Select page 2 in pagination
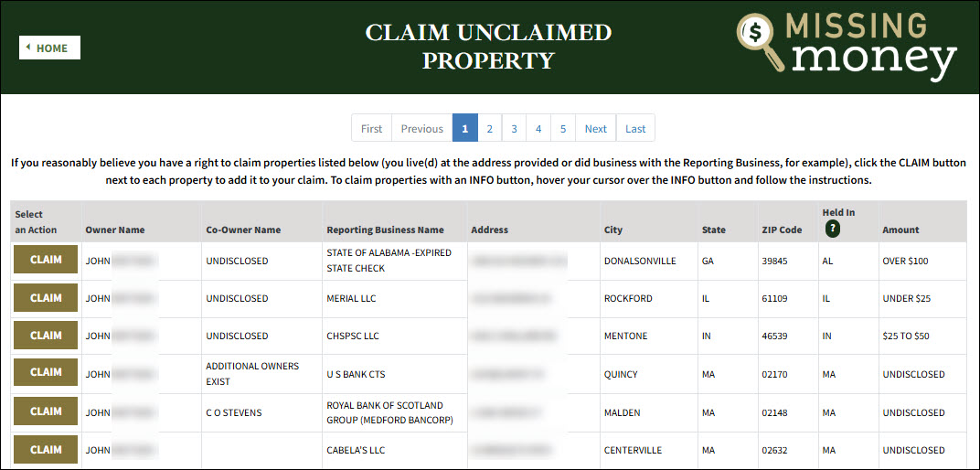 [489, 129]
